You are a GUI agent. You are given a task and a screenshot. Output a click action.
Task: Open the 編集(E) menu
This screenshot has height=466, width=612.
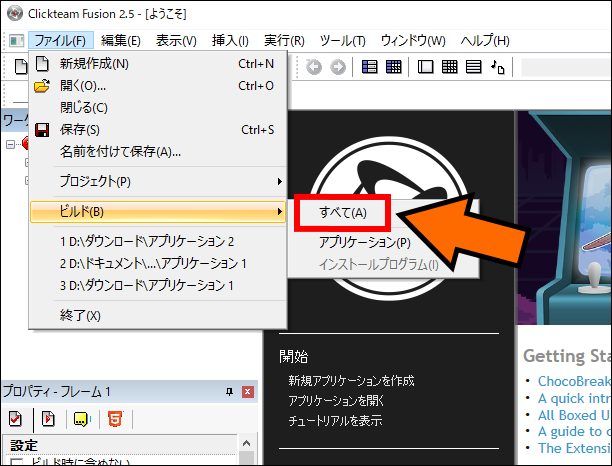click(x=121, y=41)
